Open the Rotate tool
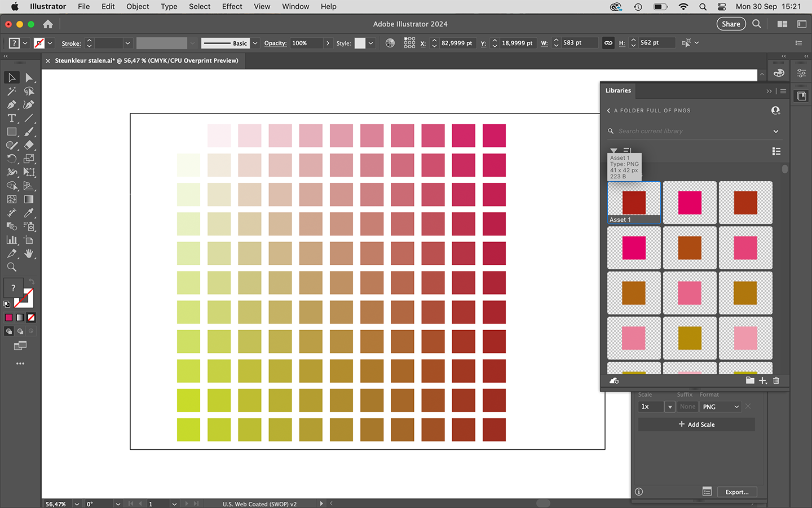 pyautogui.click(x=12, y=159)
